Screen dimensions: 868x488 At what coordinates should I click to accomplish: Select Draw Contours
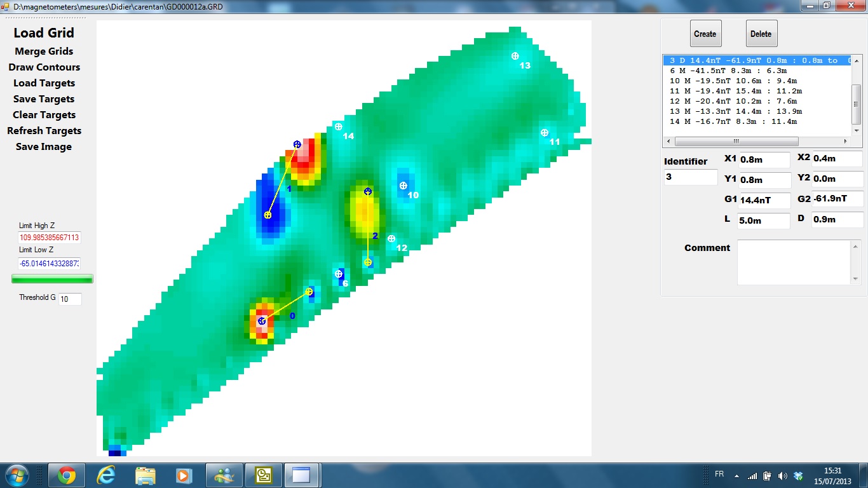pos(44,67)
